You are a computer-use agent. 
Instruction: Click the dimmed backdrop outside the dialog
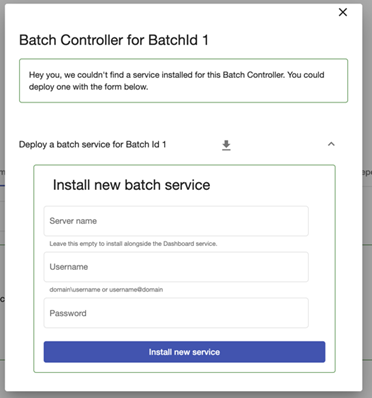click(x=367, y=100)
